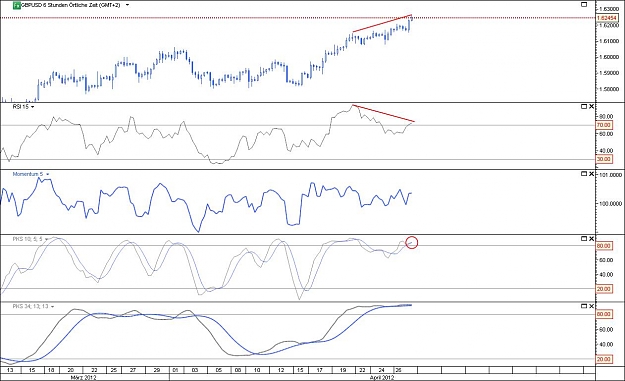Click the RSI 30.00 level tag
The height and width of the screenshot is (381, 625).
(603, 159)
